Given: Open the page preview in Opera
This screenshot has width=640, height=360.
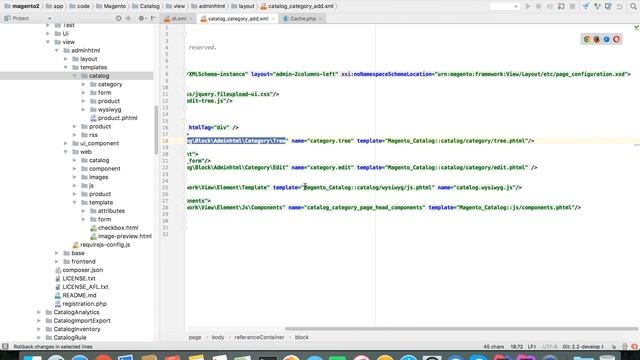Looking at the screenshot, I should click(x=616, y=39).
